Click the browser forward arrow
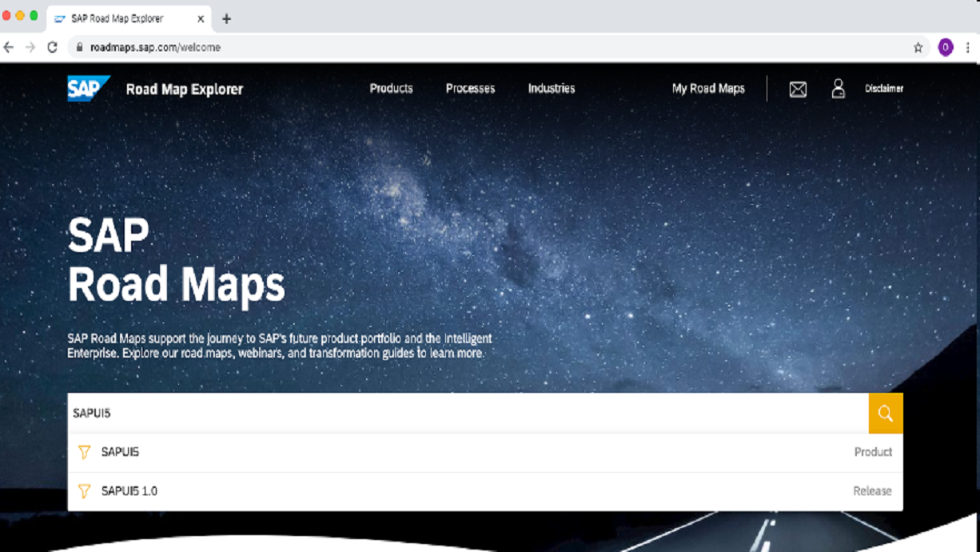Screen dimensions: 980x552 (30, 47)
